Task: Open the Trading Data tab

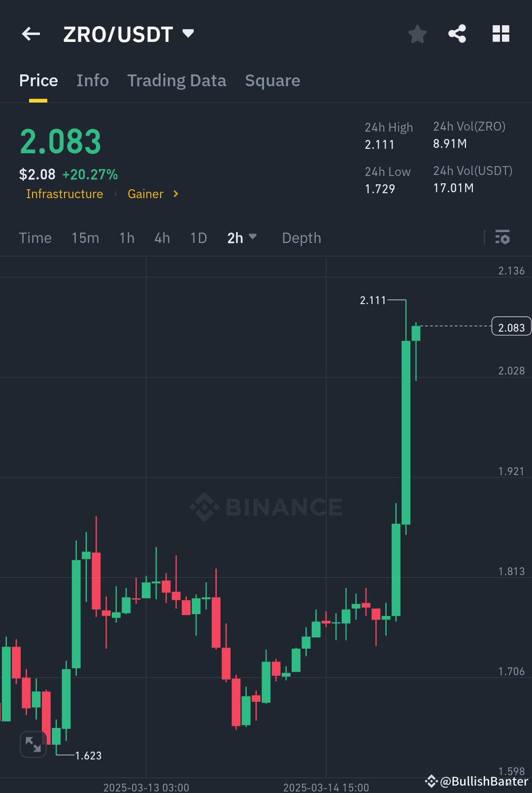Action: coord(177,80)
